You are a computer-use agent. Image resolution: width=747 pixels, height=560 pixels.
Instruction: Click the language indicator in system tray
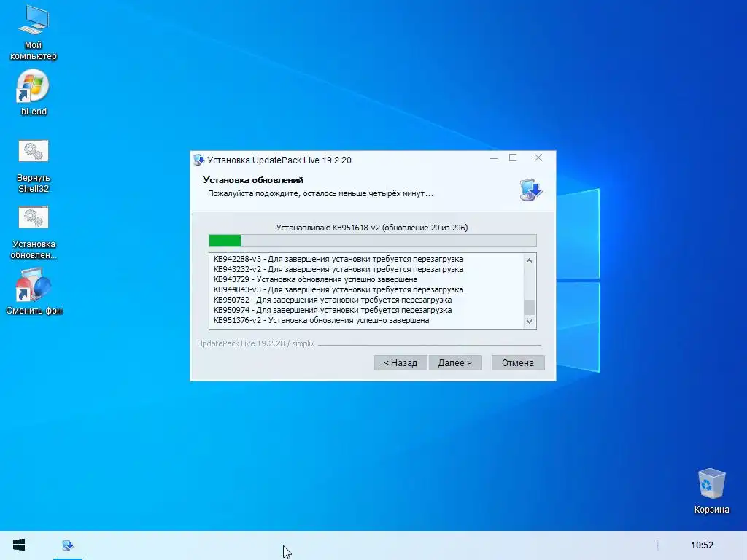click(657, 545)
